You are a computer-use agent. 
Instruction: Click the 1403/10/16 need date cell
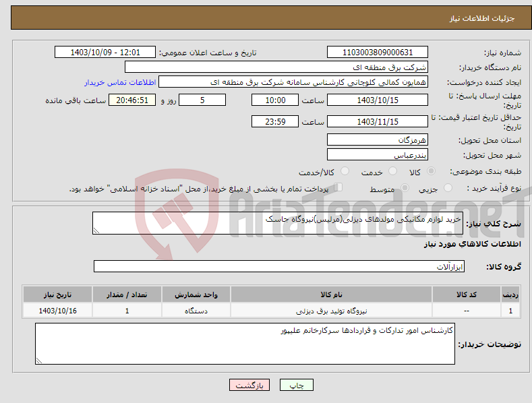coord(58,311)
